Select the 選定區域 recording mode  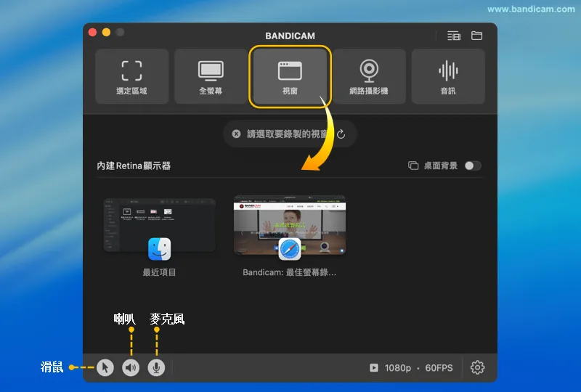tap(132, 77)
